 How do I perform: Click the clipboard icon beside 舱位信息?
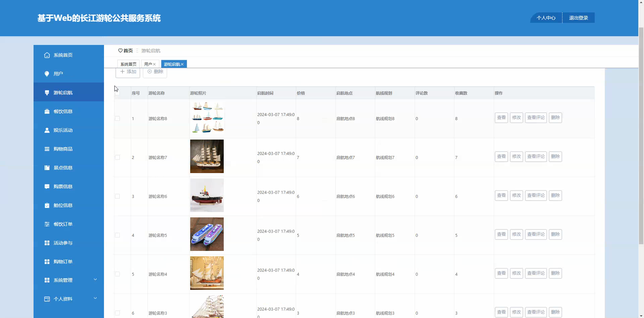point(47,205)
